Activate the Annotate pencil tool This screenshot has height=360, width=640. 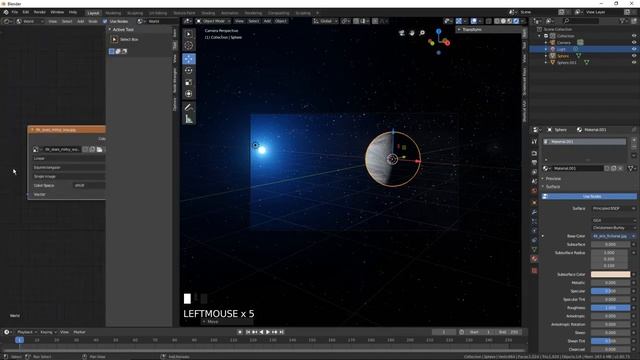[189, 107]
